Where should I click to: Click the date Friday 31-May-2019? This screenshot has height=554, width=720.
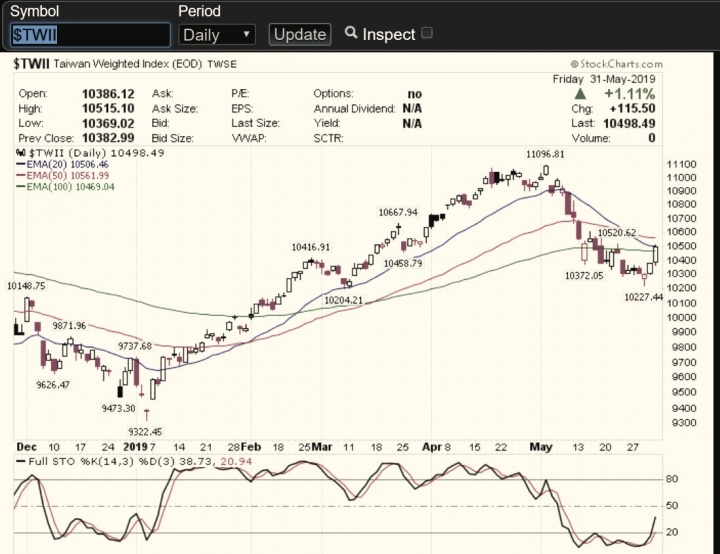(604, 79)
